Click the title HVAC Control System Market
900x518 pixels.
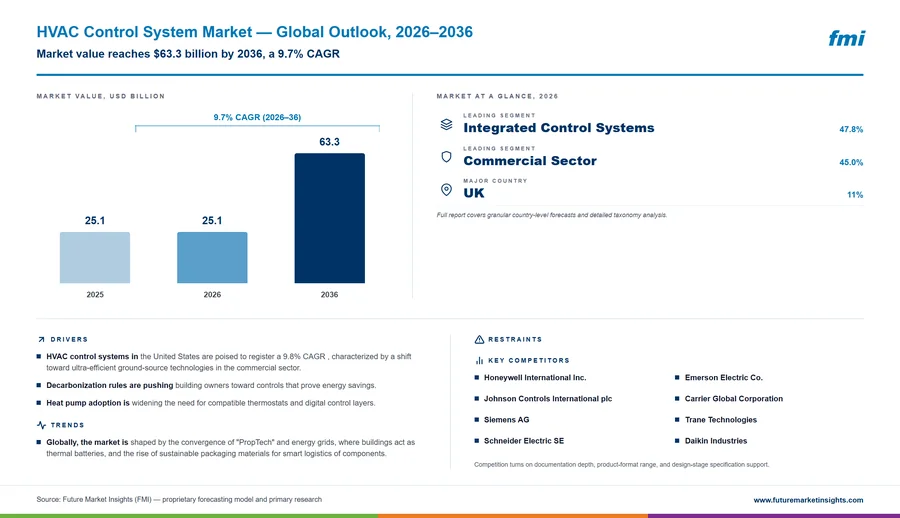(x=255, y=32)
